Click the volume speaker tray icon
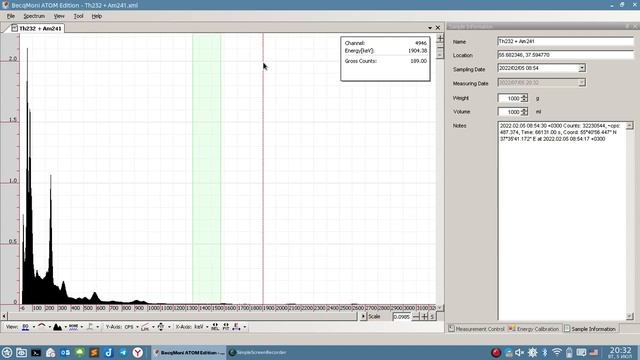The image size is (640, 360). (519, 353)
